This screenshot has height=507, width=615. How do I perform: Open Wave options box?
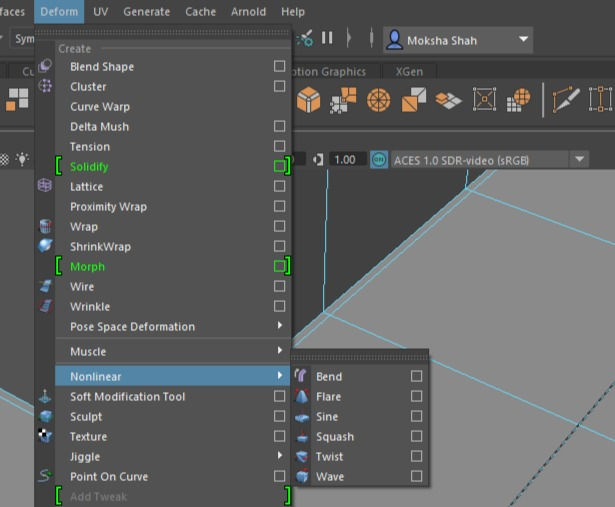417,476
